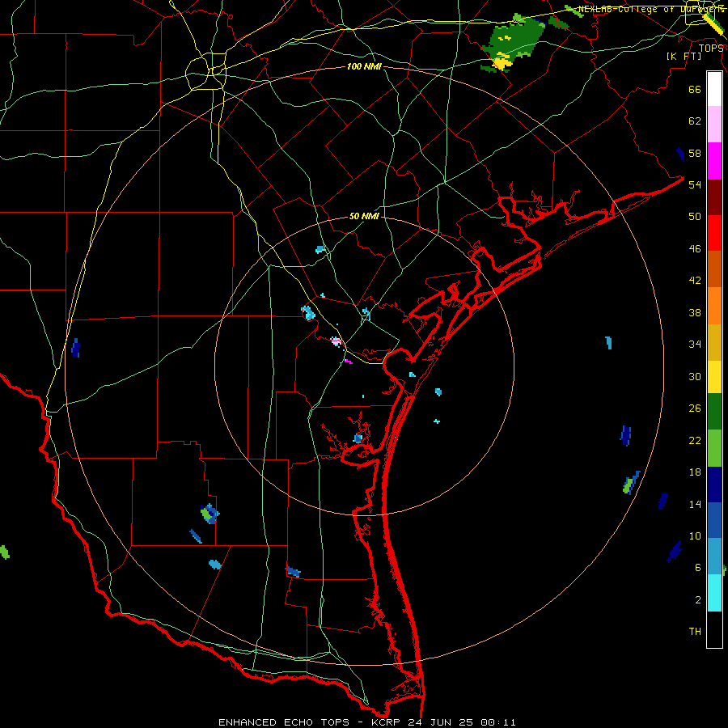This screenshot has height=728, width=728.
Task: Click the "22" legend value
Action: tap(695, 441)
